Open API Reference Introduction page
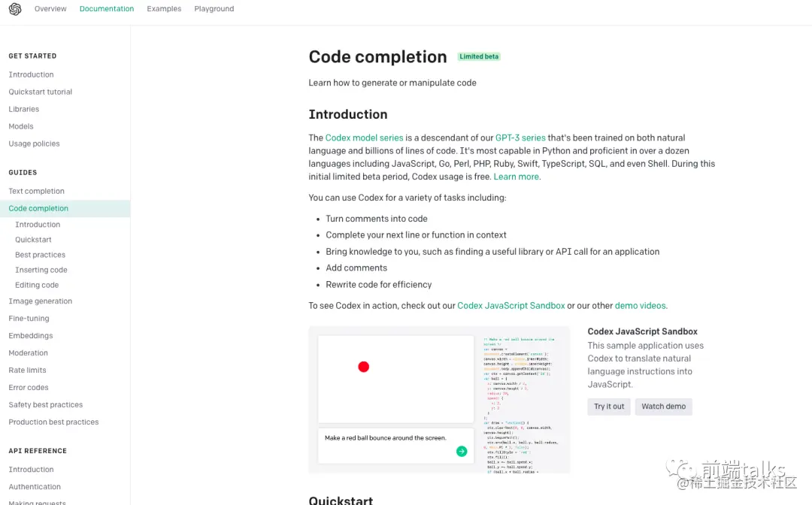 31,469
